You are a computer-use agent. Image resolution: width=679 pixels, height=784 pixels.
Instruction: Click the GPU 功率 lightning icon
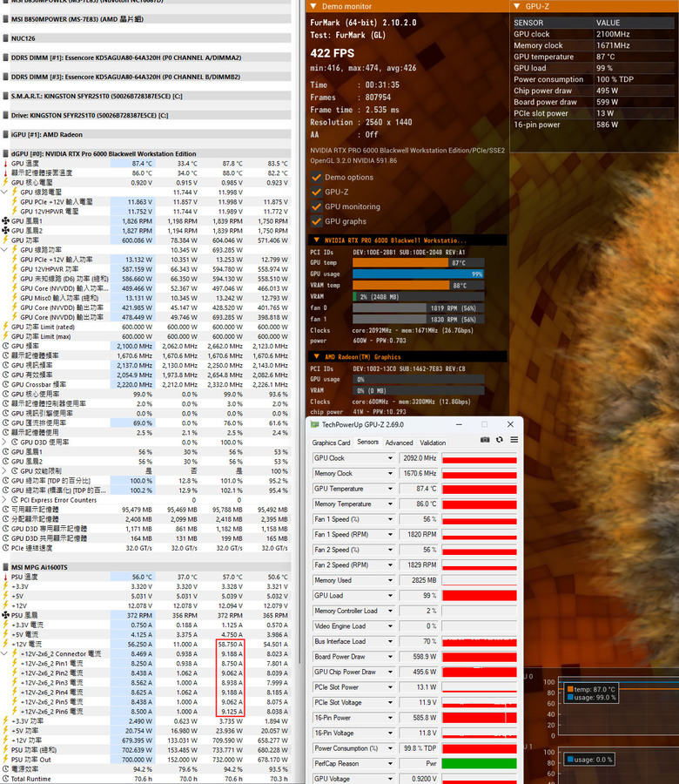click(x=5, y=240)
